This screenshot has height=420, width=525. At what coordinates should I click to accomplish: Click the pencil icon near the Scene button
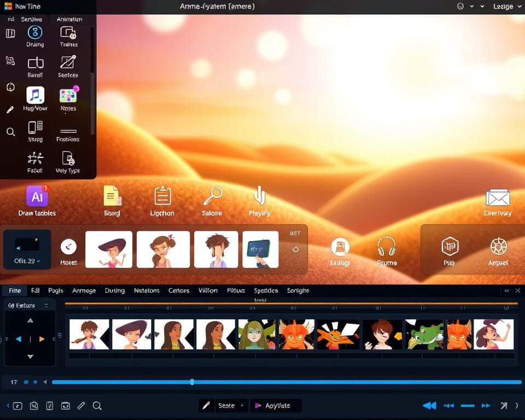207,405
